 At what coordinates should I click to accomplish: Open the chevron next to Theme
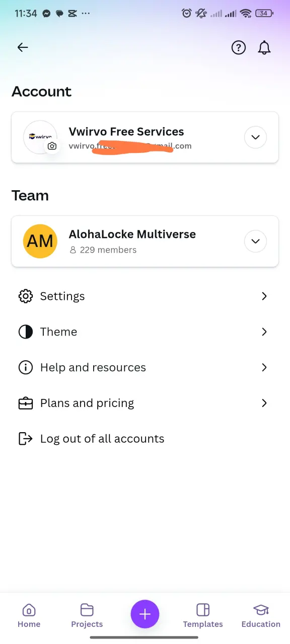click(x=264, y=332)
